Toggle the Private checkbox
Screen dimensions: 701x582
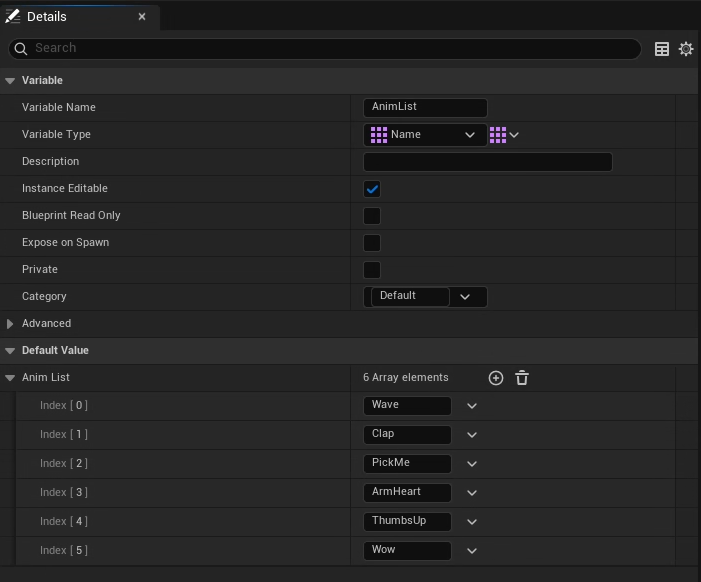coord(372,270)
